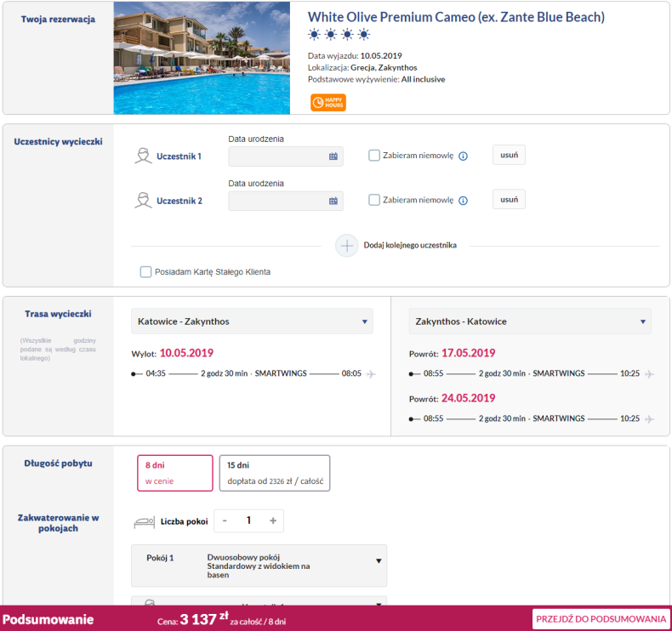This screenshot has width=672, height=631.
Task: Check Zabieram niemowlę for Uczestnik 2
Action: click(374, 200)
